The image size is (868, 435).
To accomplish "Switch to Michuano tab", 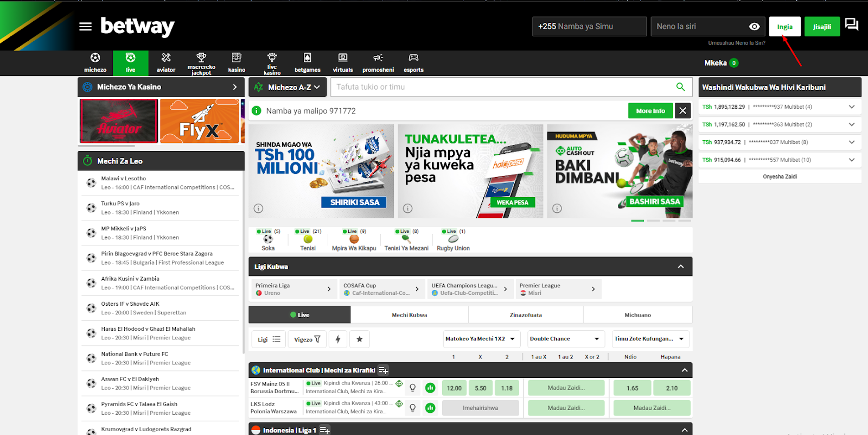I will [x=638, y=315].
